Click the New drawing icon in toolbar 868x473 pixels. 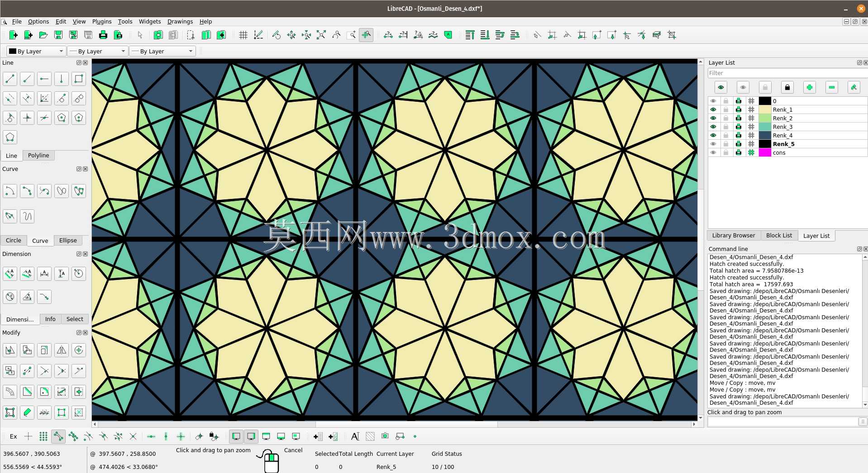point(13,35)
